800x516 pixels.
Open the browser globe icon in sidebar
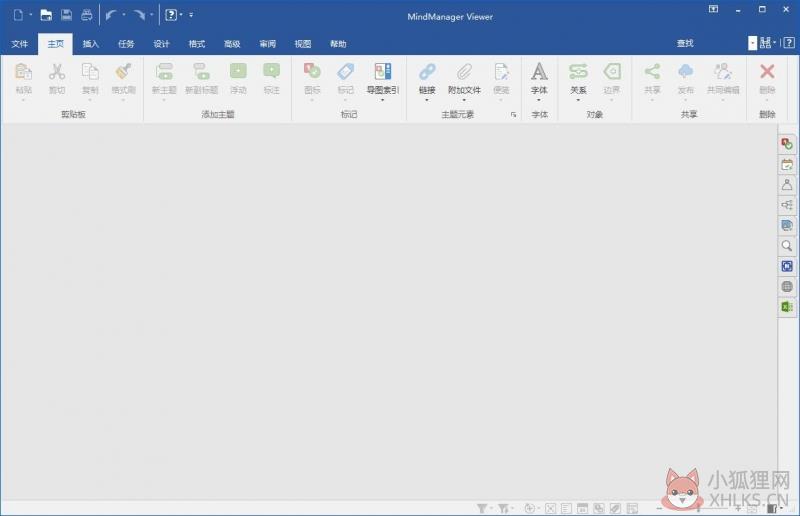click(x=787, y=287)
